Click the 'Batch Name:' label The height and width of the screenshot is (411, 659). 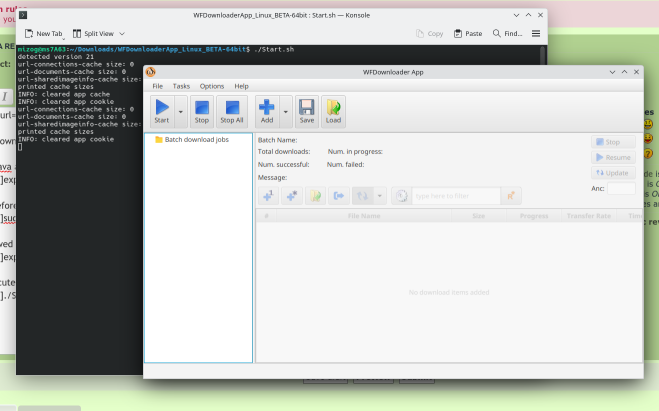click(277, 140)
